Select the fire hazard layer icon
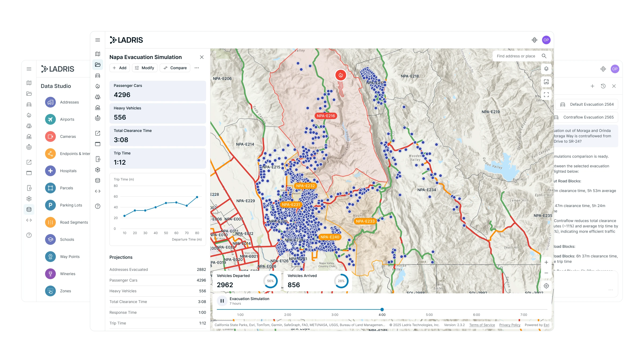Image resolution: width=644 pixels, height=362 pixels. (98, 86)
